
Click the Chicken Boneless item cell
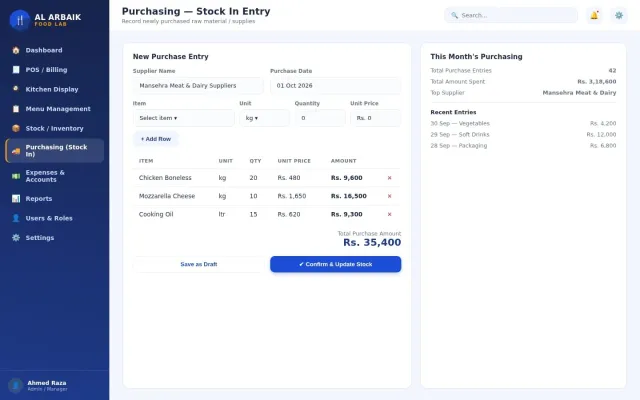[165, 178]
